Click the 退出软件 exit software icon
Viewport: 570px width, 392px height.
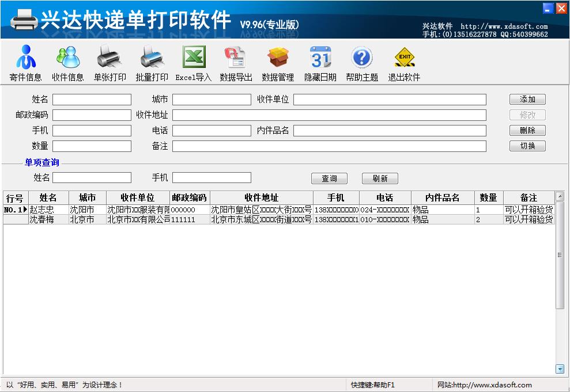coord(404,63)
